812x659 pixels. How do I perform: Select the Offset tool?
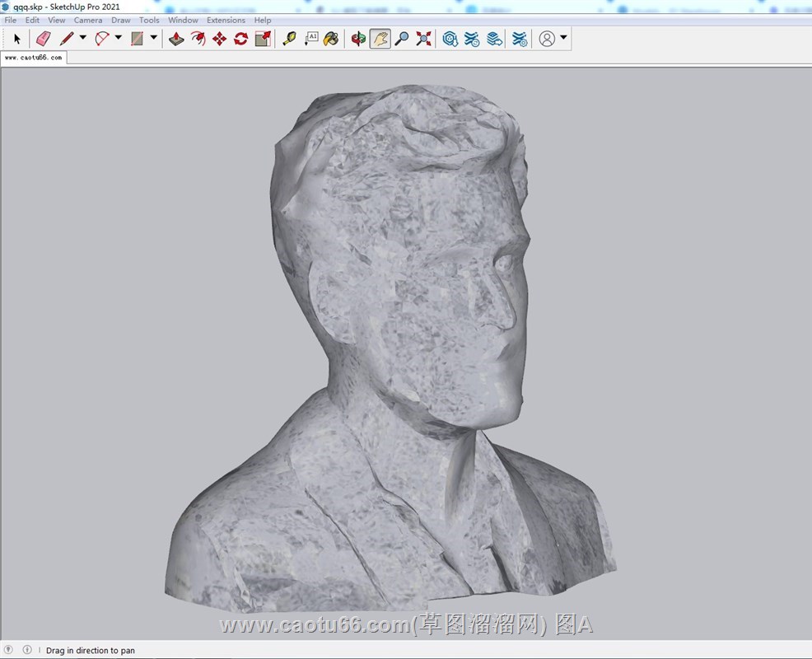coord(198,39)
